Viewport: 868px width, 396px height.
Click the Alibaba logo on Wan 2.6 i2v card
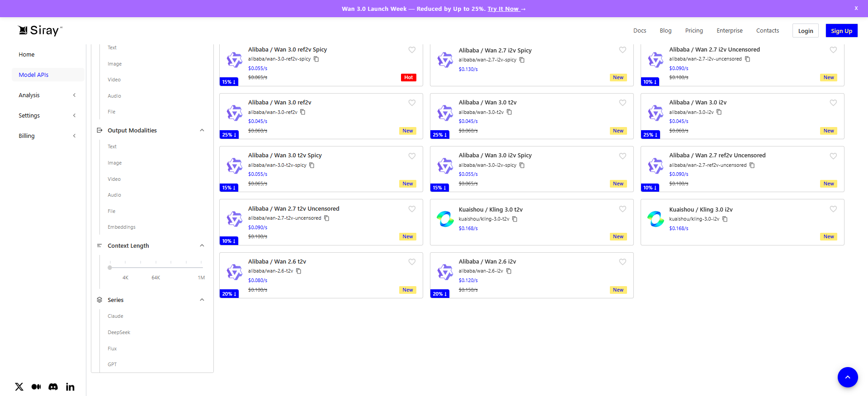[x=445, y=272]
